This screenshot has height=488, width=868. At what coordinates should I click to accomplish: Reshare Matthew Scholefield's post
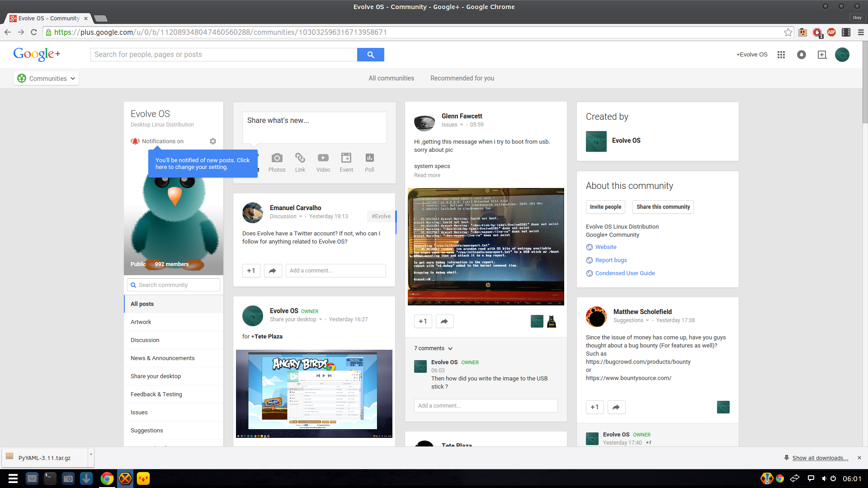point(616,407)
